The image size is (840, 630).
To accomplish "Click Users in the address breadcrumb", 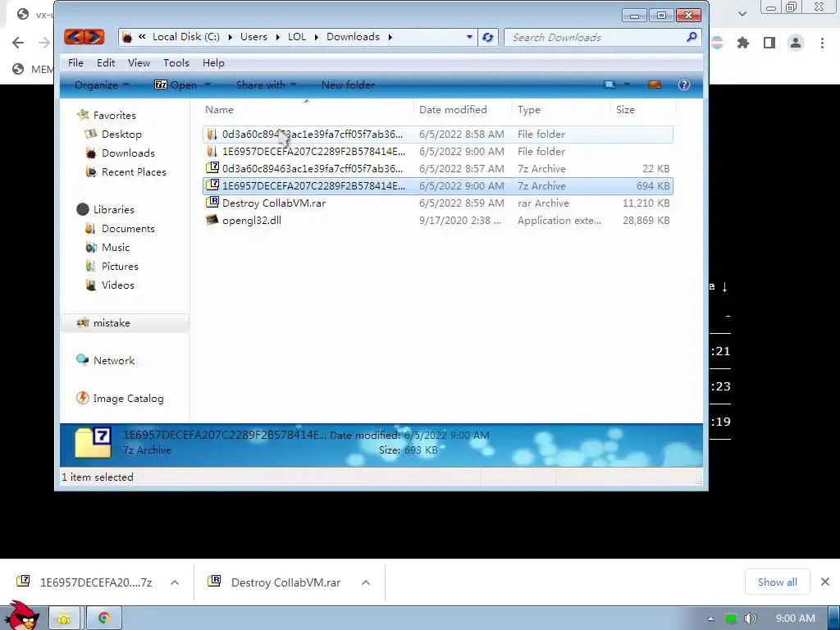I will 253,37.
